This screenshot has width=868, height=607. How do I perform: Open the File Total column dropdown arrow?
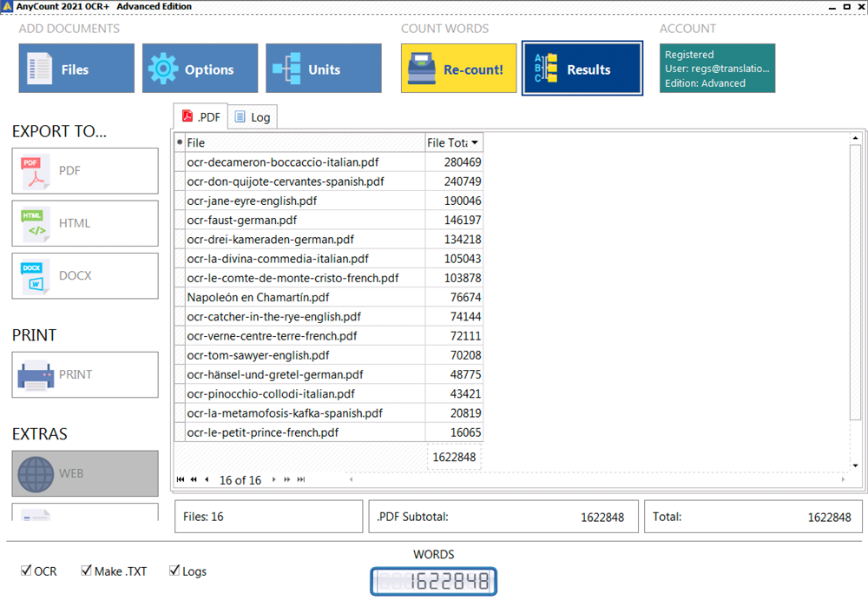click(x=475, y=143)
